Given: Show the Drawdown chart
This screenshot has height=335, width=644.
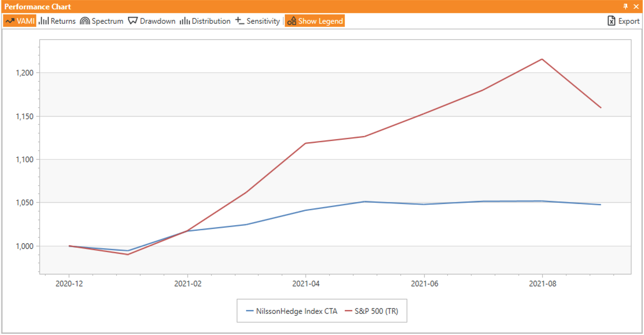Looking at the screenshot, I should coord(152,21).
